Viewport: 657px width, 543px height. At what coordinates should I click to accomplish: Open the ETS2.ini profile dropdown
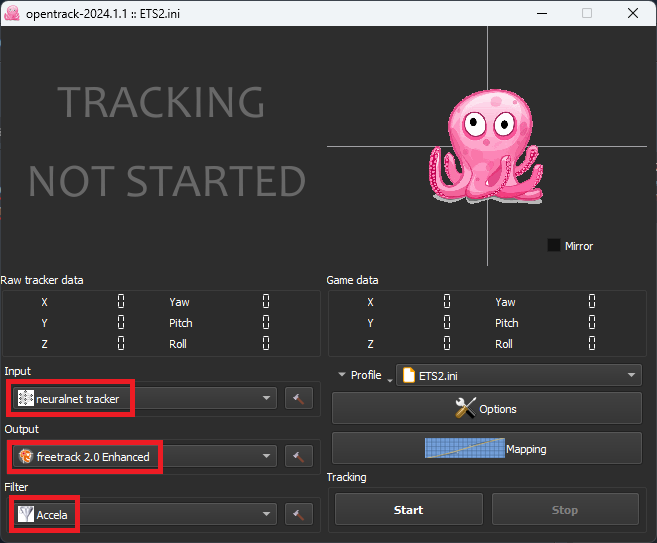[519, 375]
